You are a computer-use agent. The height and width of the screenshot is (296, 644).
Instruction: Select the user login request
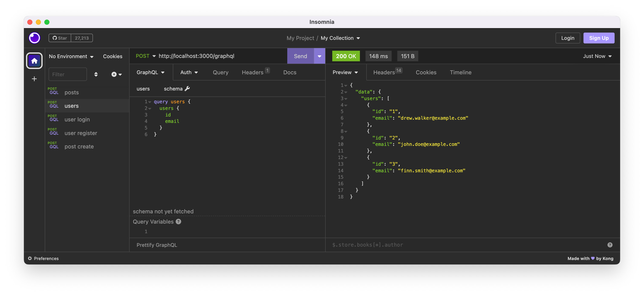click(x=87, y=119)
